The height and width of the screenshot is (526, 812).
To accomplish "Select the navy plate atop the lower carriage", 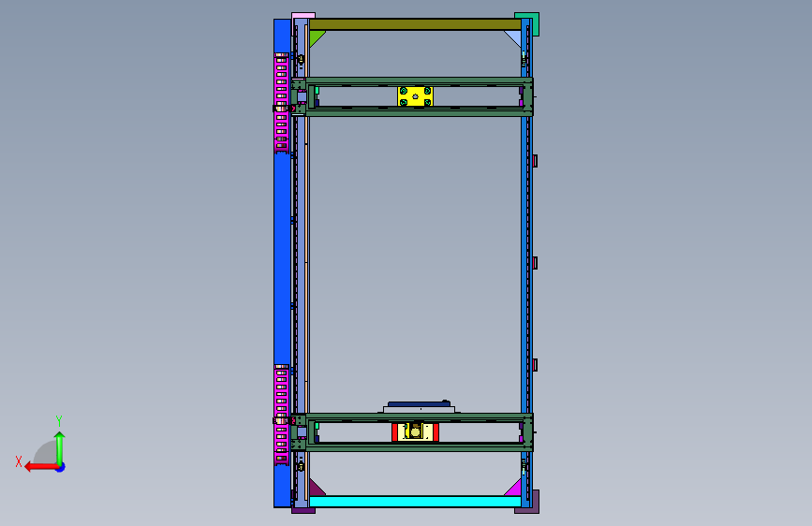I will (x=419, y=403).
